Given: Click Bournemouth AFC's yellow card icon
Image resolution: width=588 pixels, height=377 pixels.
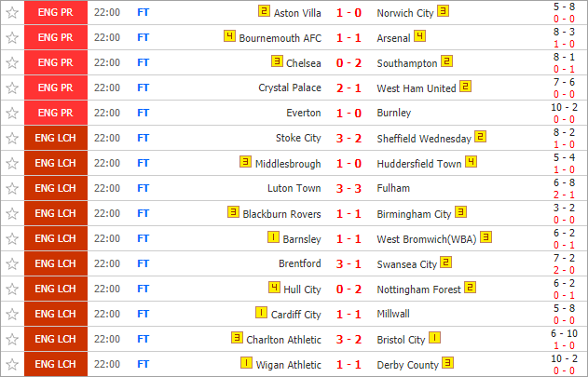Looking at the screenshot, I should pos(229,36).
